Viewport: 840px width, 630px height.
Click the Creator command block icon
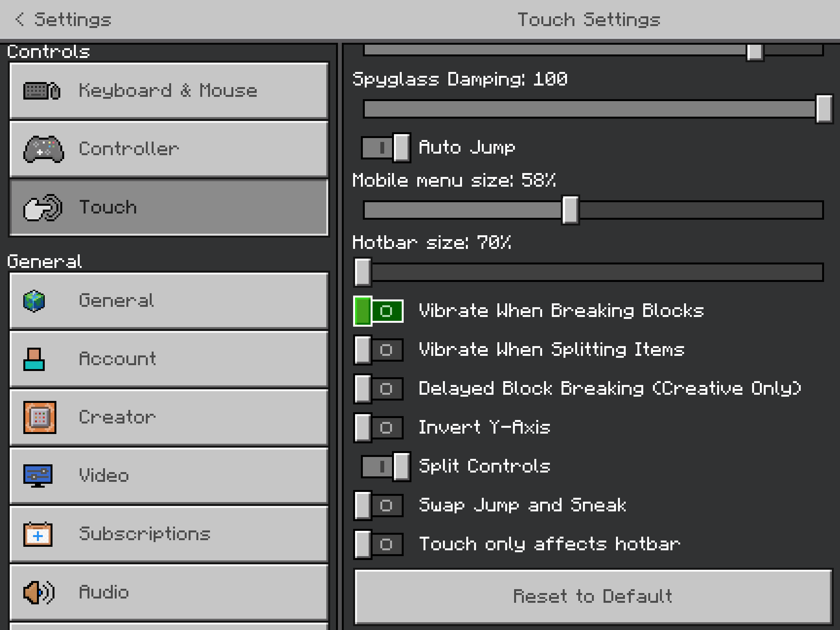(x=40, y=417)
